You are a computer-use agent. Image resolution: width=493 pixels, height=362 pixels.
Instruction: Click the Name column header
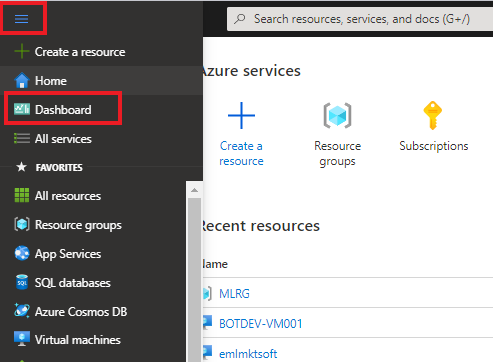pyautogui.click(x=215, y=264)
